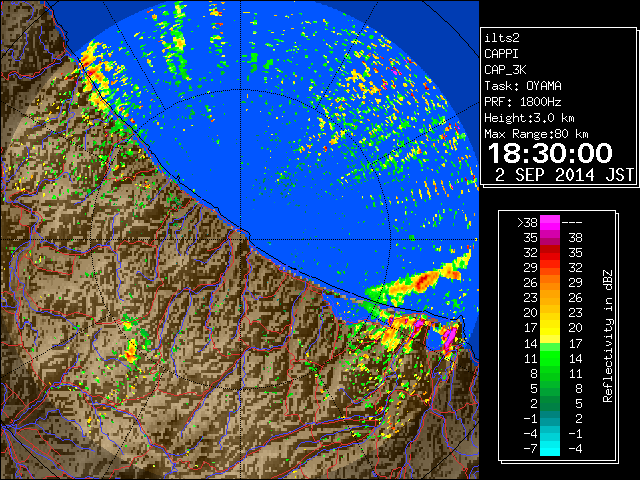Click the CAPPI product label
640x480 pixels.
pyautogui.click(x=501, y=54)
